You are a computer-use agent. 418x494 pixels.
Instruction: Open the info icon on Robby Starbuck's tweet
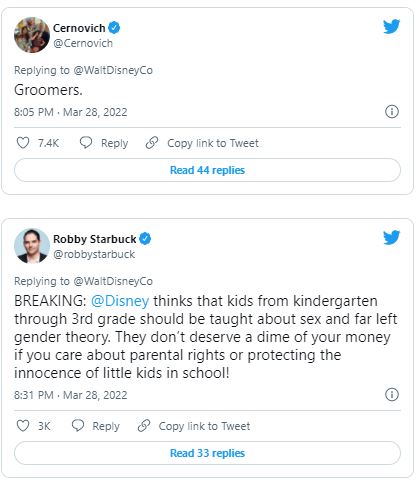pyautogui.click(x=392, y=394)
